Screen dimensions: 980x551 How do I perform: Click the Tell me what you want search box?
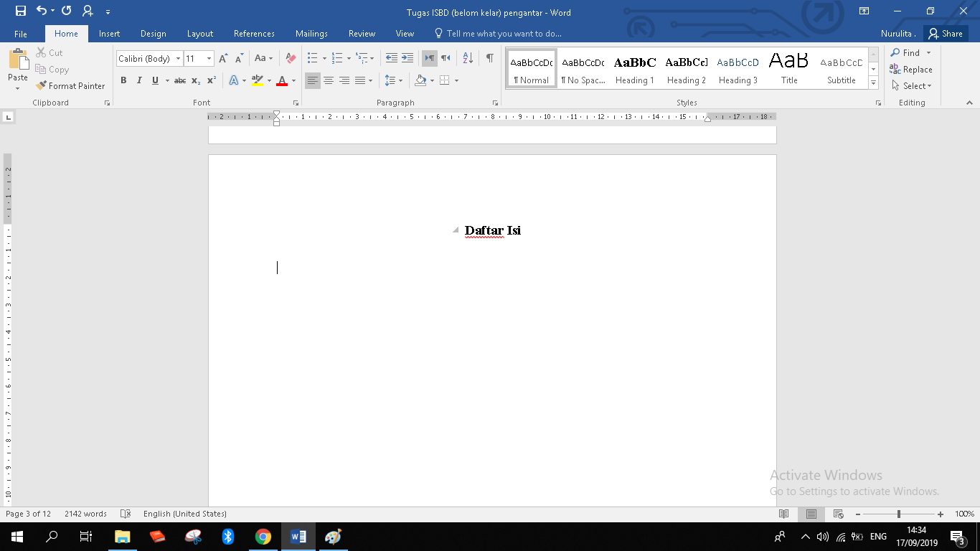504,34
